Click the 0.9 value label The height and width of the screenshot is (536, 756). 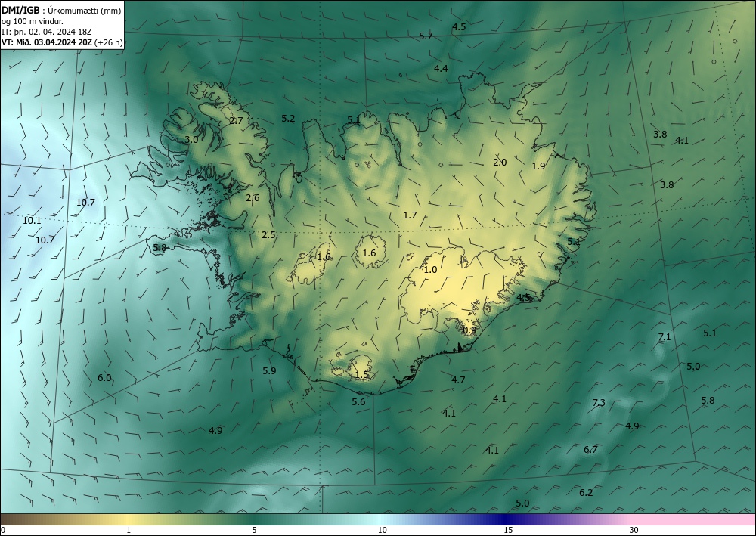pyautogui.click(x=469, y=330)
